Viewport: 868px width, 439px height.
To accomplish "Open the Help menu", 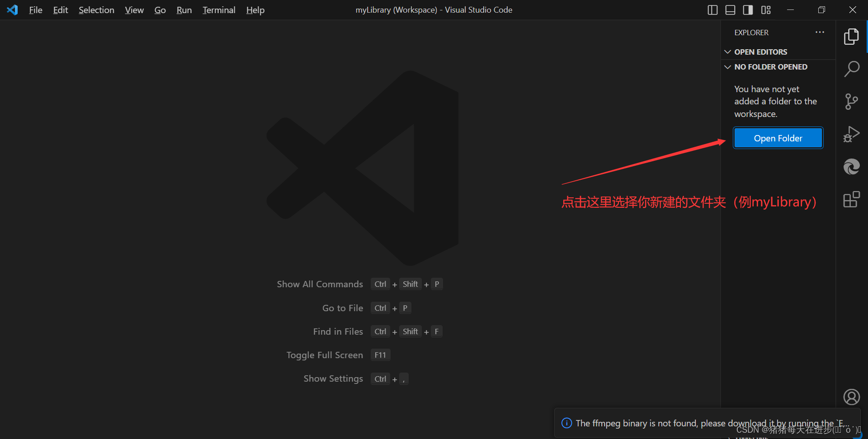I will tap(255, 10).
